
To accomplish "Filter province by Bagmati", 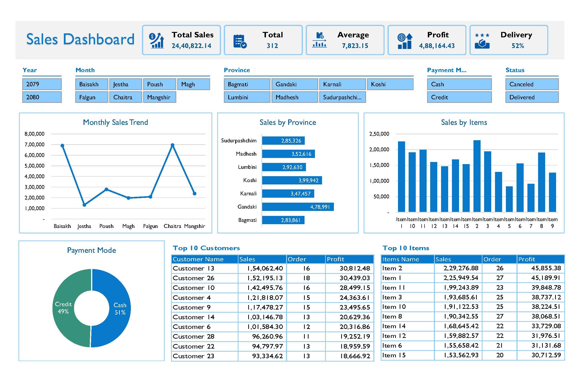I will [247, 84].
